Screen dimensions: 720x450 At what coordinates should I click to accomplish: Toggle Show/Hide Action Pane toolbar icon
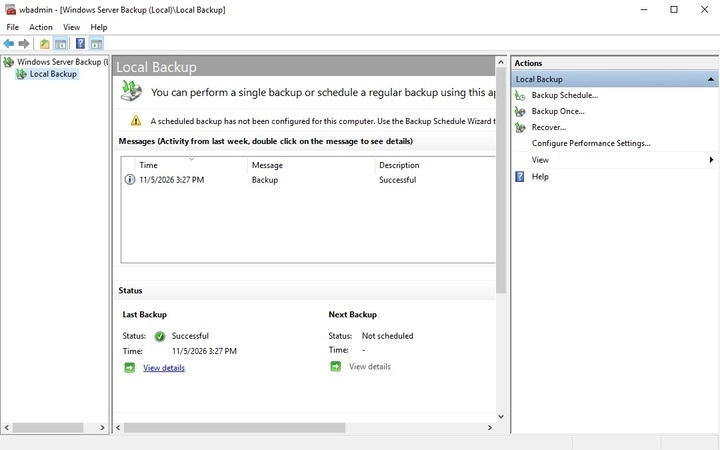click(x=96, y=44)
